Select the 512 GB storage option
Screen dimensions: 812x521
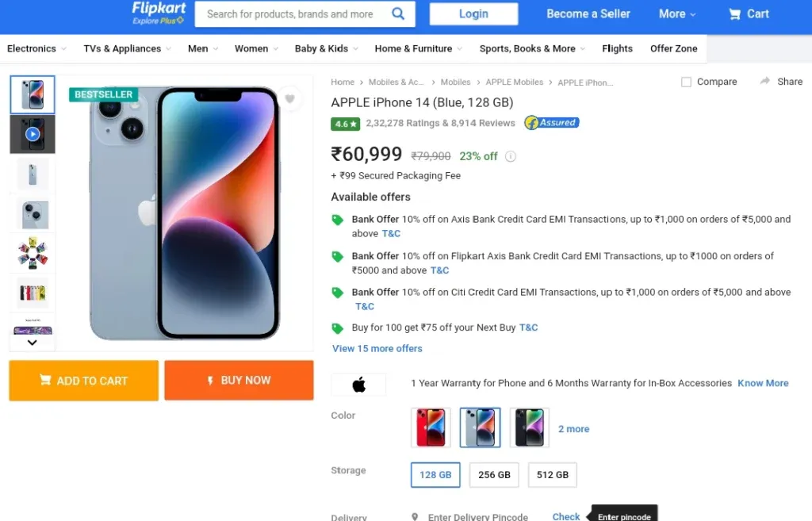pos(553,475)
